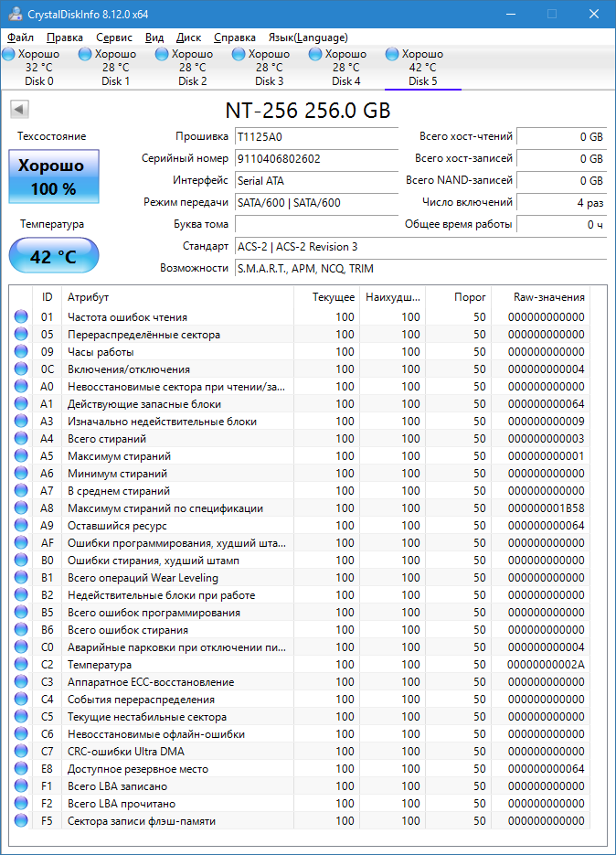Open the Правка menu
The height and width of the screenshot is (855, 616).
coord(65,37)
